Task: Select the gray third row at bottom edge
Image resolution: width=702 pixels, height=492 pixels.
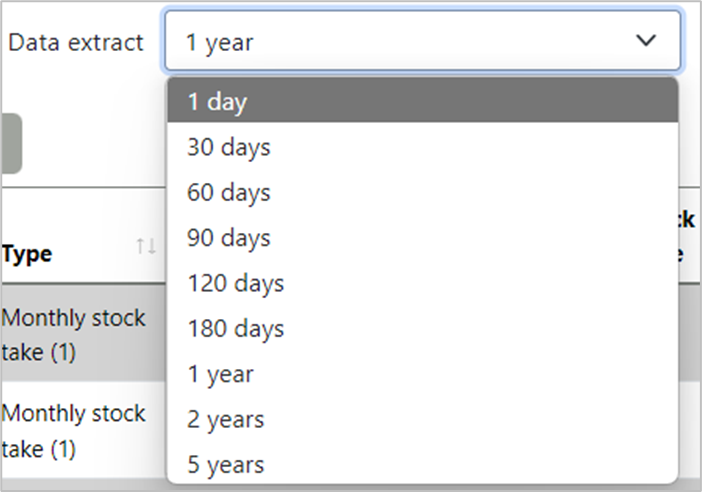Action: (84, 484)
